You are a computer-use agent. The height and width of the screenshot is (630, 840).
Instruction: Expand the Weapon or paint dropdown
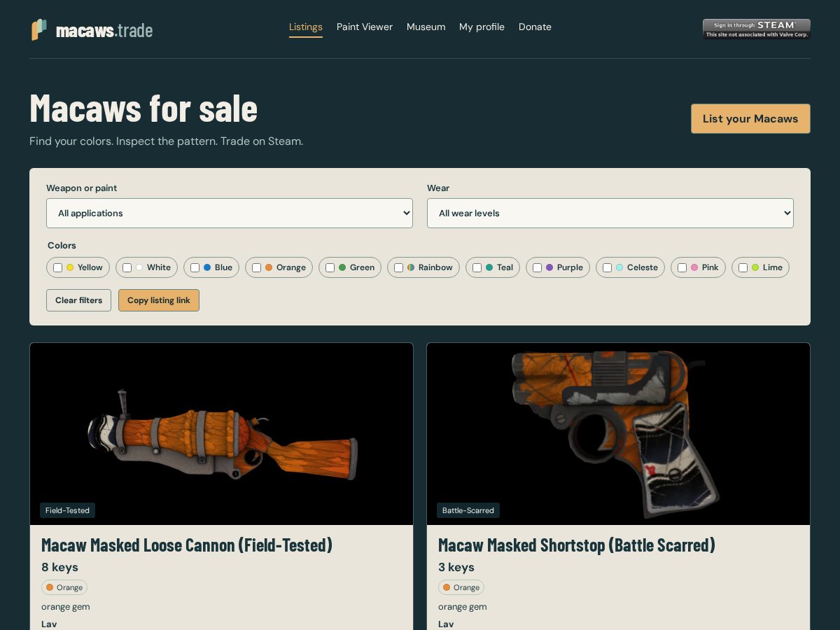coord(230,213)
